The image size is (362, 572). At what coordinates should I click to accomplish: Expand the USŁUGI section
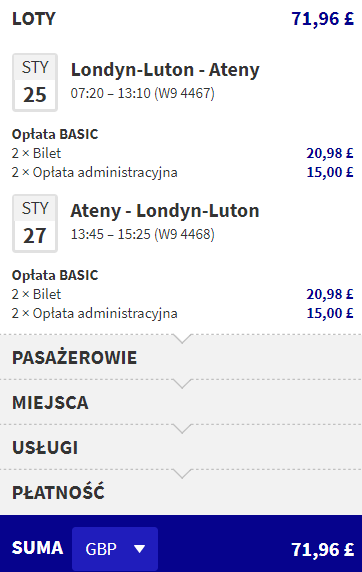coord(181,448)
